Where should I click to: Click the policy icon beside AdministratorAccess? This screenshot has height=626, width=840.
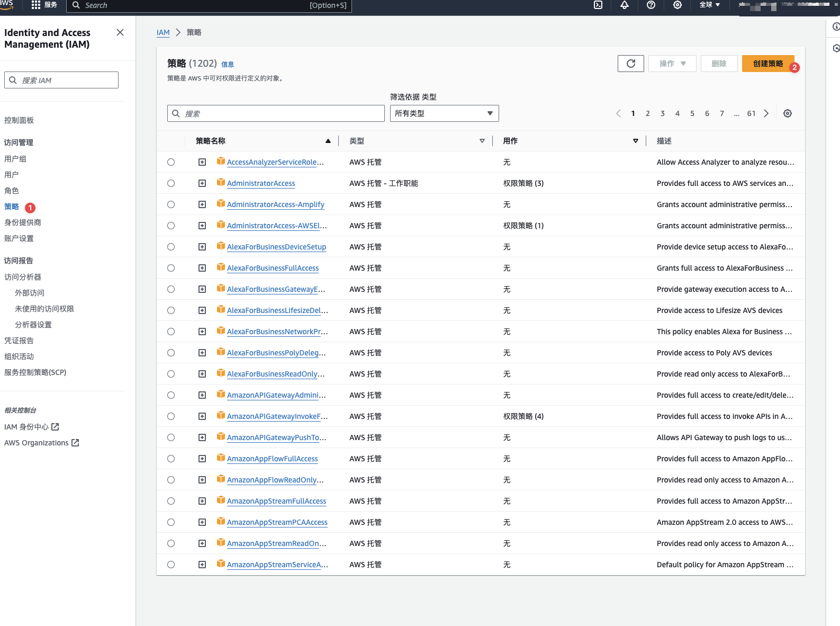pyautogui.click(x=221, y=183)
